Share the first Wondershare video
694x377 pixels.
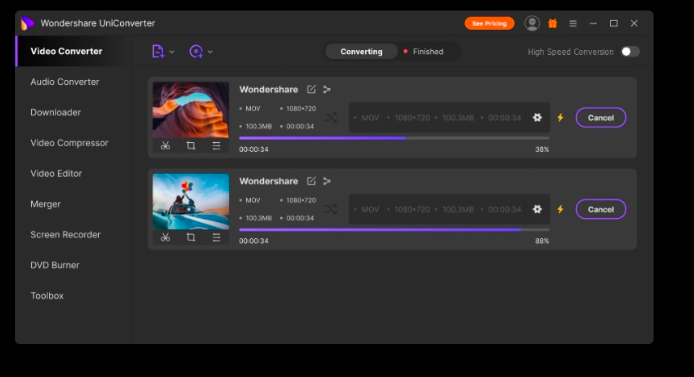coord(327,89)
